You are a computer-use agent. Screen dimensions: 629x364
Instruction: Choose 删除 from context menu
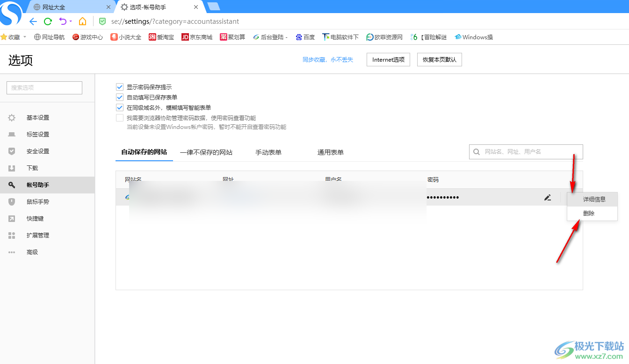(x=593, y=213)
